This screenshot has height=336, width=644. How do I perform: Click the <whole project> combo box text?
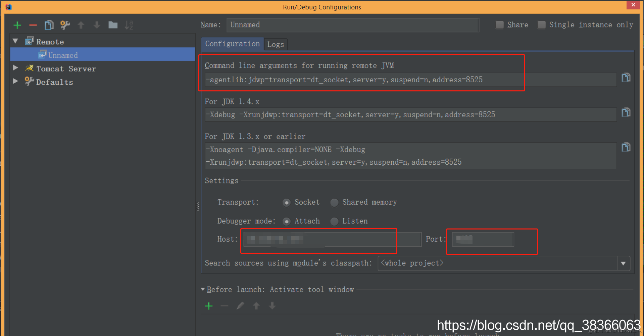412,263
